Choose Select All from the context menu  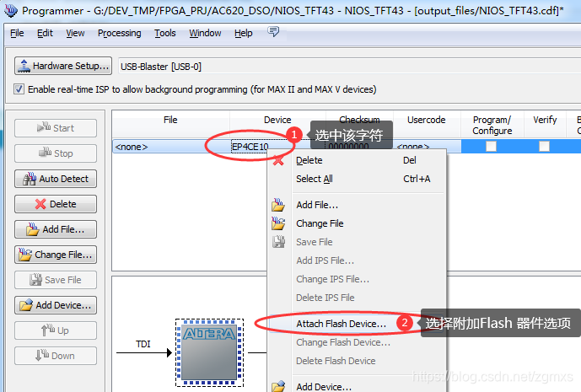[x=357, y=179]
